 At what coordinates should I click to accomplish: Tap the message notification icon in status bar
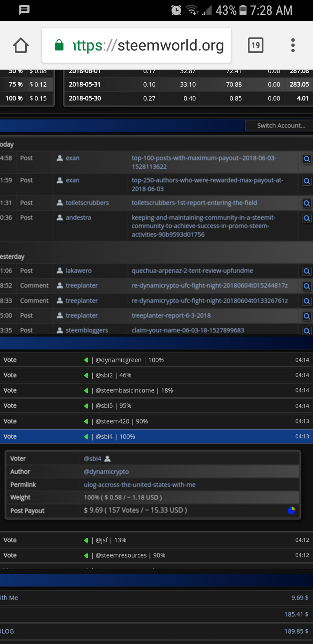(24, 10)
